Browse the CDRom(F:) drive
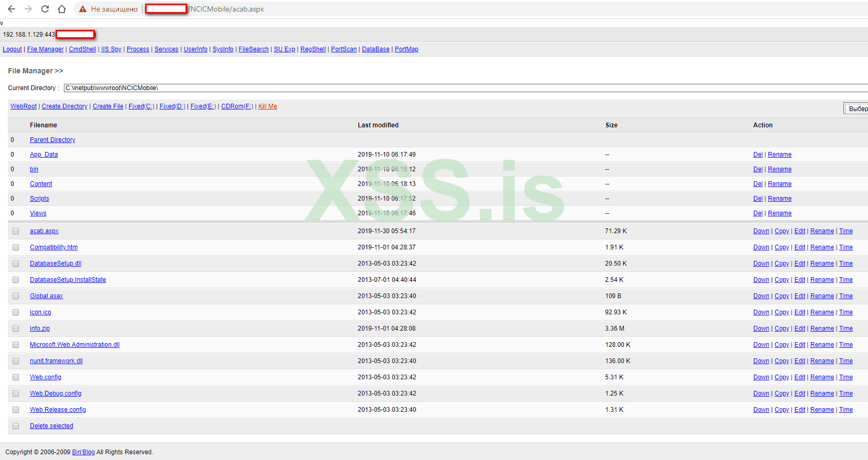The width and height of the screenshot is (868, 460). point(237,106)
